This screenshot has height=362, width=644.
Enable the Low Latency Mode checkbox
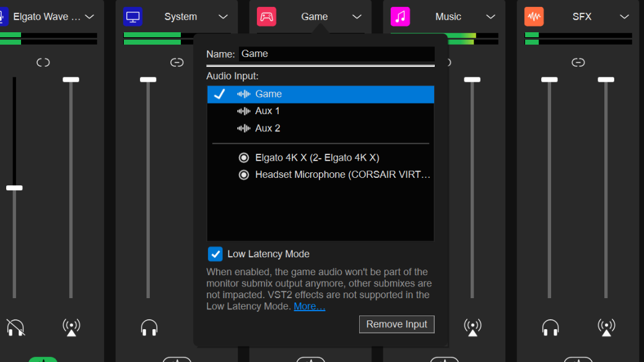click(x=215, y=254)
